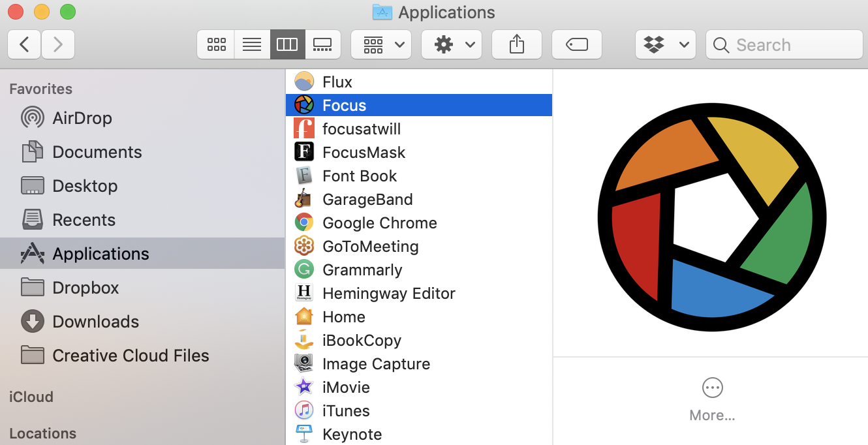
Task: Click the Edit Tags button
Action: tap(577, 44)
